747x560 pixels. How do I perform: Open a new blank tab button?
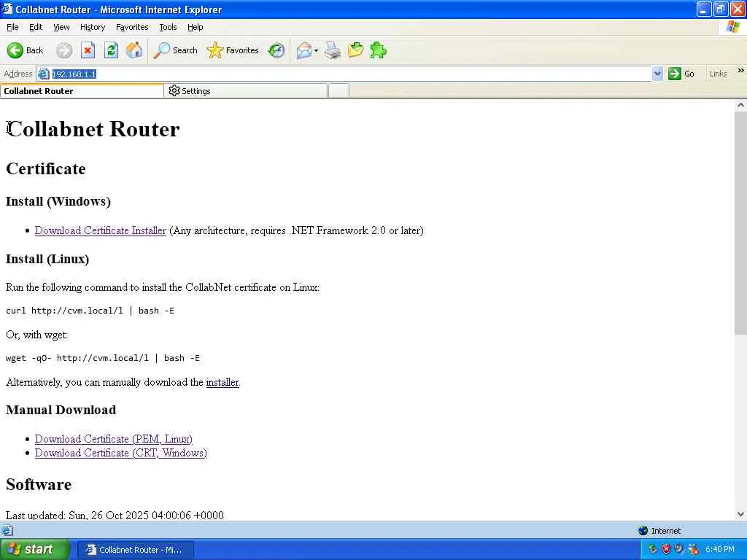[338, 91]
